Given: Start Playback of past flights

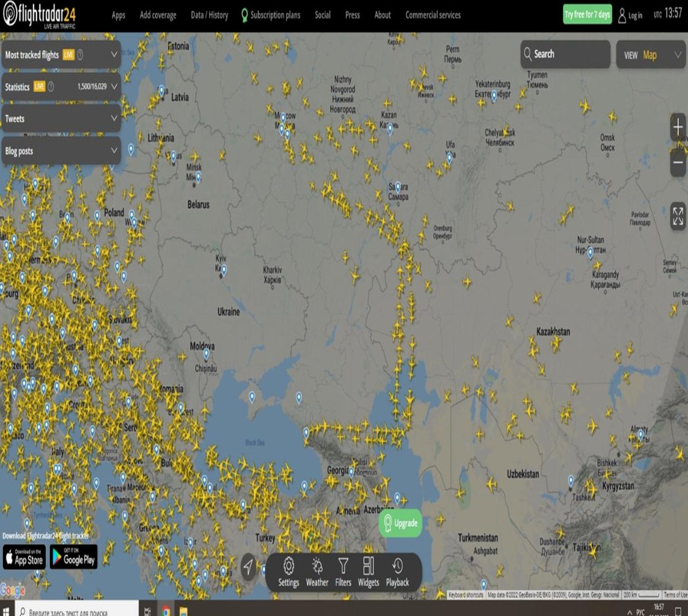Looking at the screenshot, I should click(x=397, y=571).
